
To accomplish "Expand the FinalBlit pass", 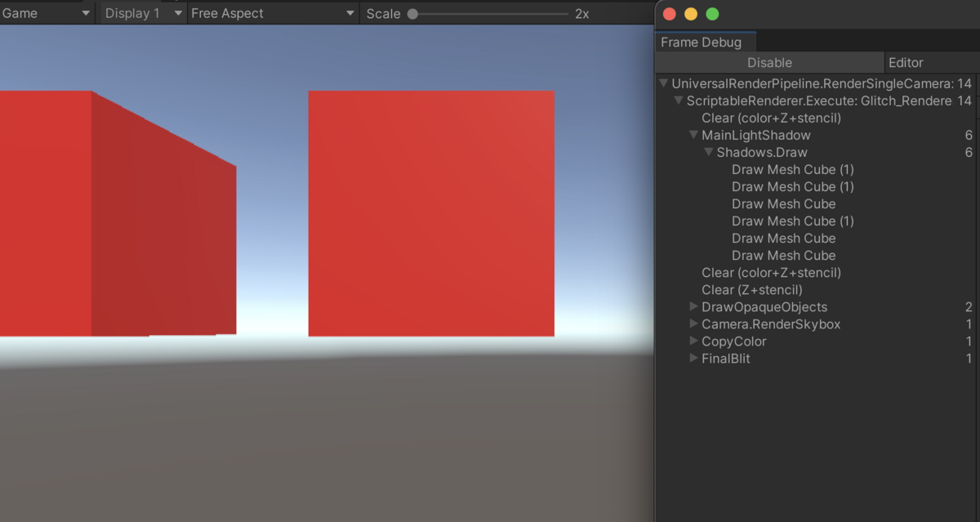I will [x=693, y=358].
